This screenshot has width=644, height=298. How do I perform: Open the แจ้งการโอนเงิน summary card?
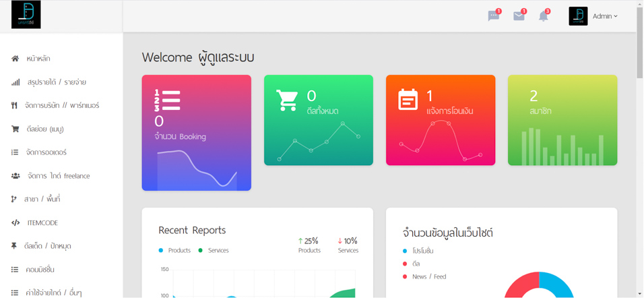(x=440, y=120)
